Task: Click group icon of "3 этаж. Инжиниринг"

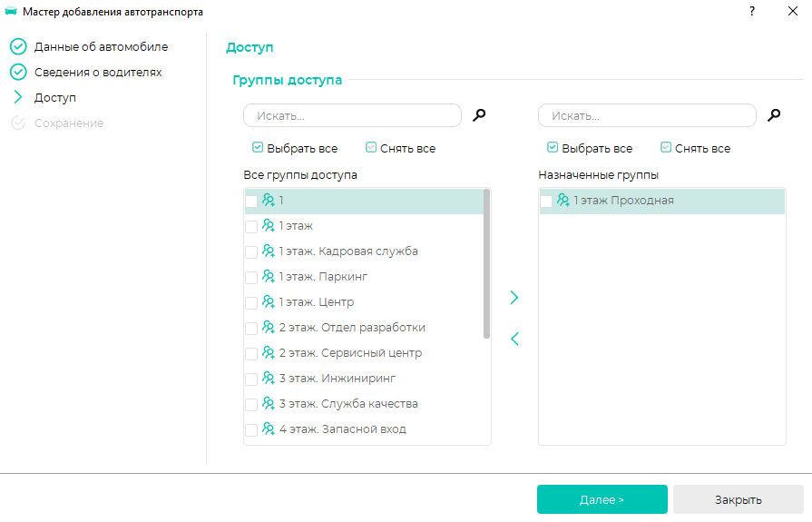Action: pos(269,378)
